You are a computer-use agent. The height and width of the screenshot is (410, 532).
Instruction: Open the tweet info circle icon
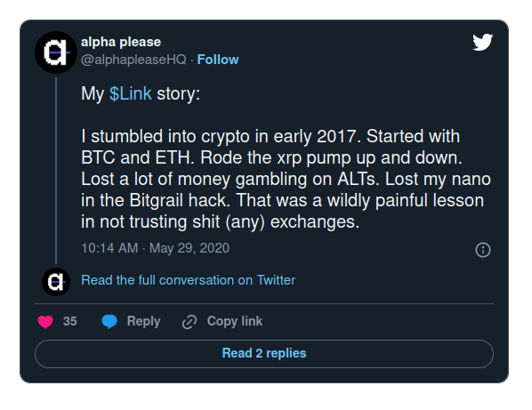[x=483, y=250]
